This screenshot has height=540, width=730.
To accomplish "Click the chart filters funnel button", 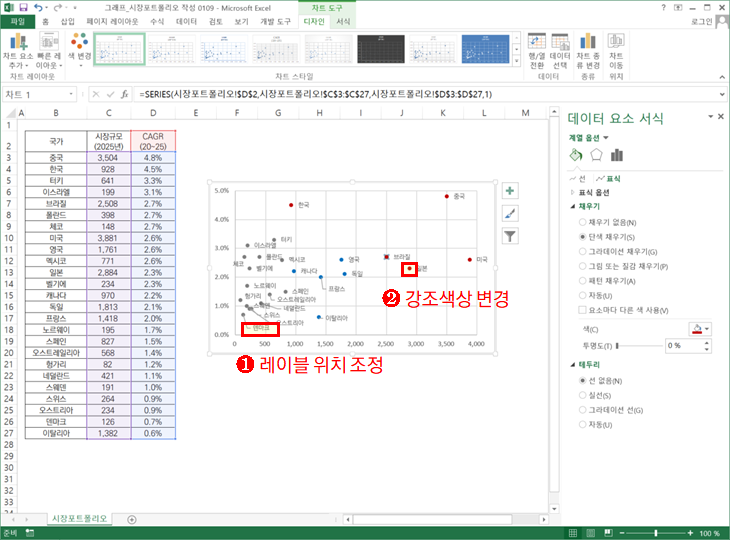I will click(x=510, y=236).
